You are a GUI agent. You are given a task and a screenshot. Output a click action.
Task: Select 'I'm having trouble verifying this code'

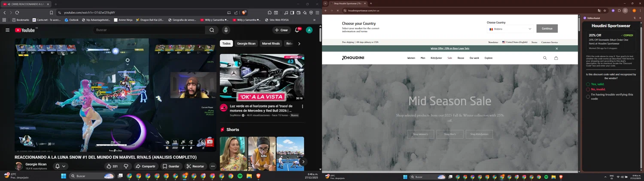pyautogui.click(x=588, y=97)
